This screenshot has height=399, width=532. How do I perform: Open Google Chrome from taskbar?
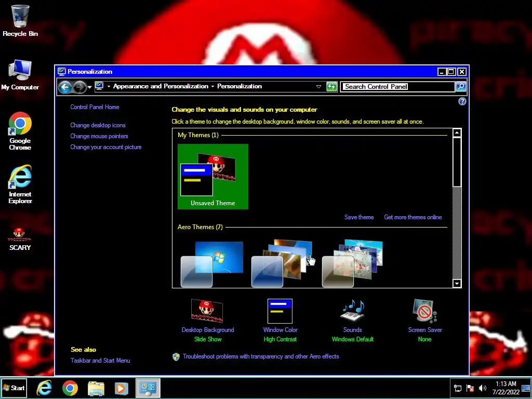click(70, 388)
